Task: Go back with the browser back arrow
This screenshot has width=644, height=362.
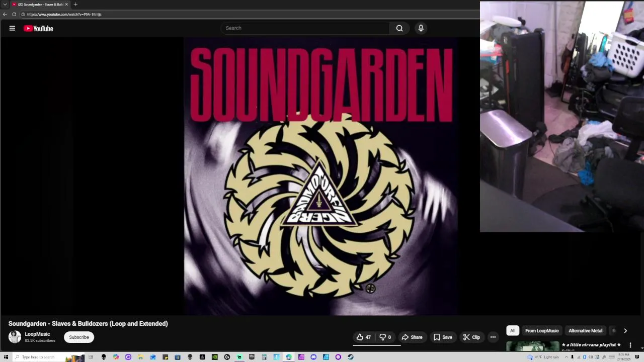Action: point(5,14)
